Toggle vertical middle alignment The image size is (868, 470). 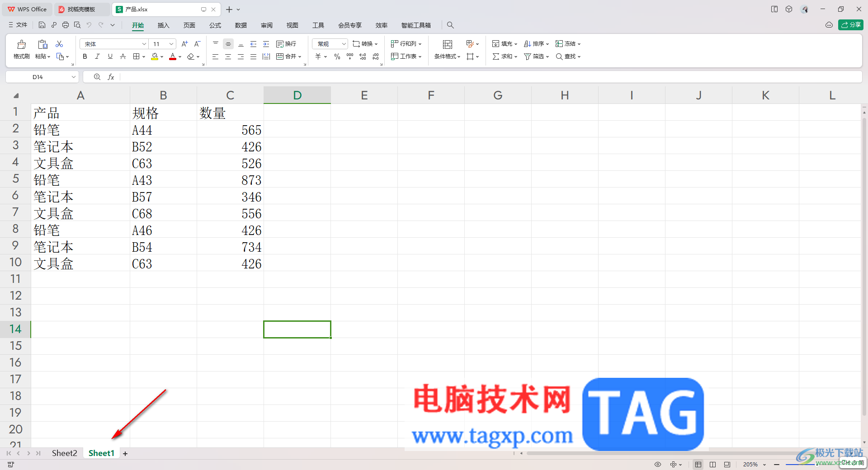(228, 44)
